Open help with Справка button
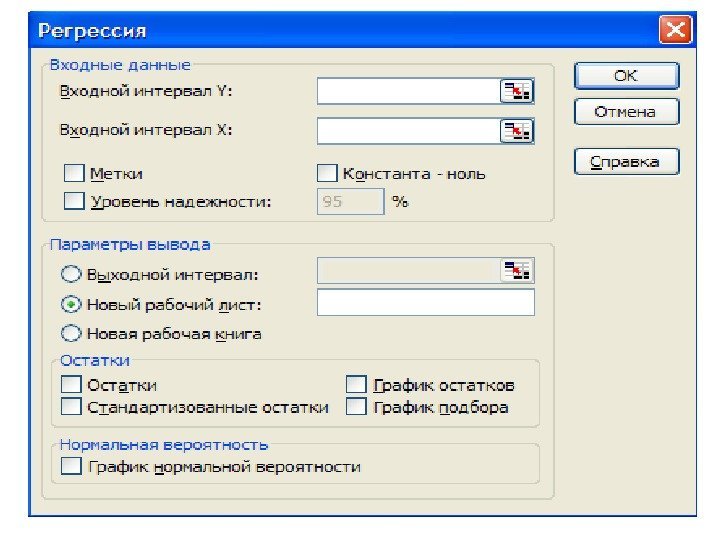The width and height of the screenshot is (720, 540). (x=625, y=162)
